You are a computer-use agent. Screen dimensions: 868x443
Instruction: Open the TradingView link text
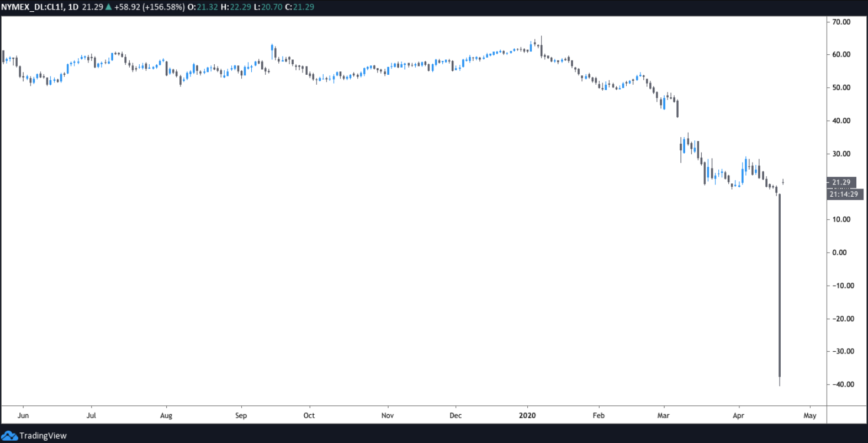[43, 436]
